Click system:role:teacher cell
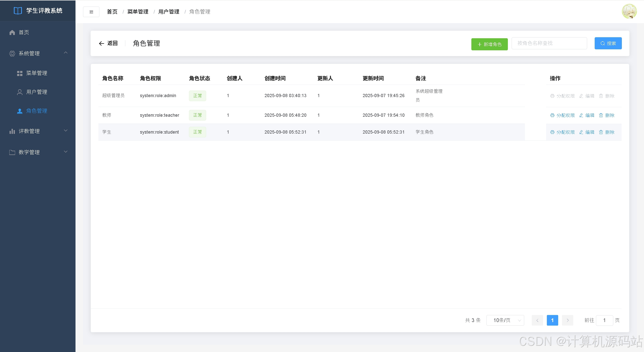The width and height of the screenshot is (644, 352). point(160,115)
